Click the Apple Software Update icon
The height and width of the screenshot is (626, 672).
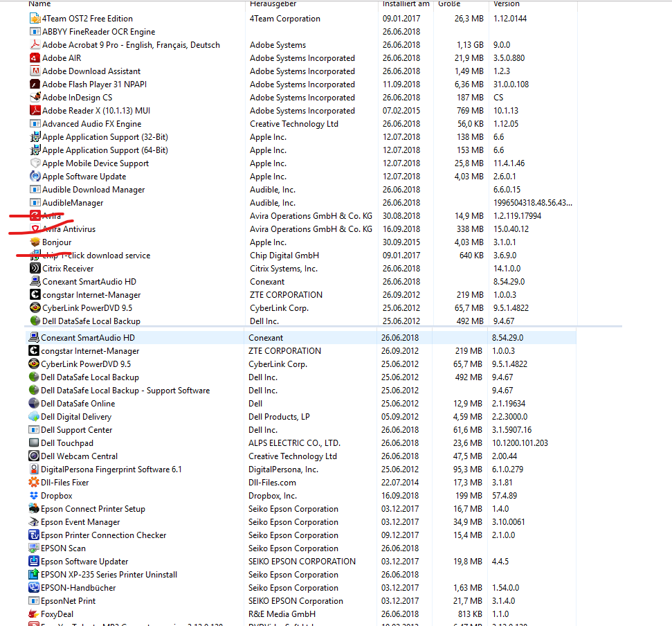(35, 176)
